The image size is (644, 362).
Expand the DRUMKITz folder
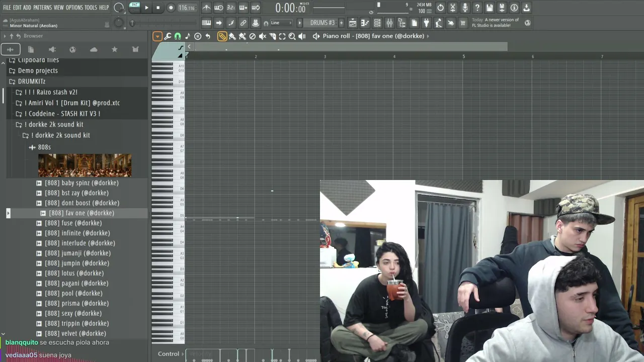[x=32, y=81]
